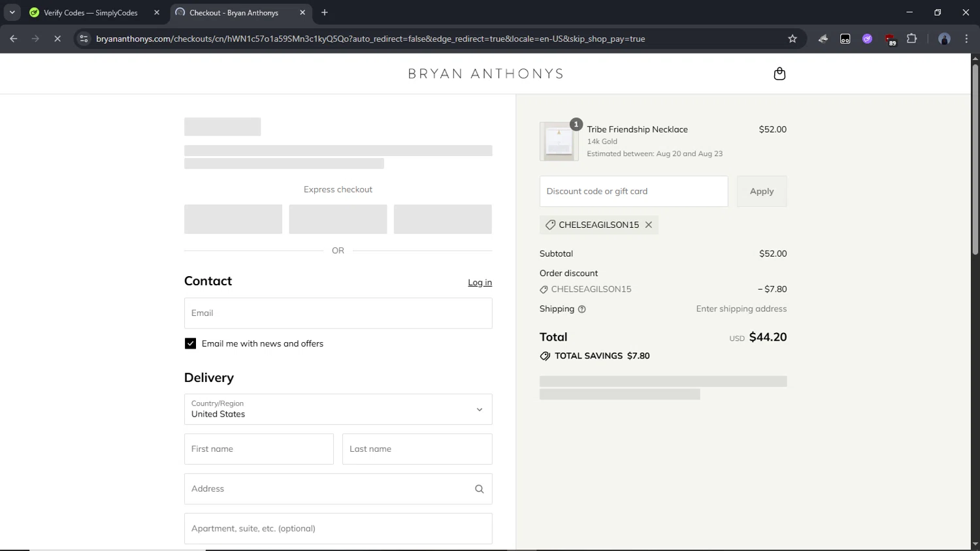
Task: Click the square extension icon beside purple one
Action: 845,39
